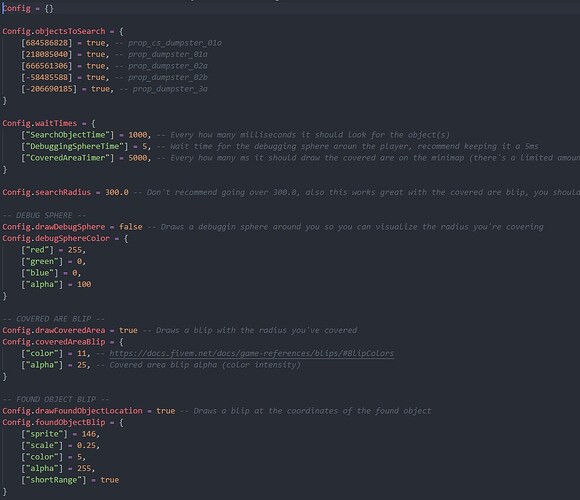Click the '-- DEBUG SPHERE --' comment
This screenshot has width=580, height=500.
coord(44,215)
